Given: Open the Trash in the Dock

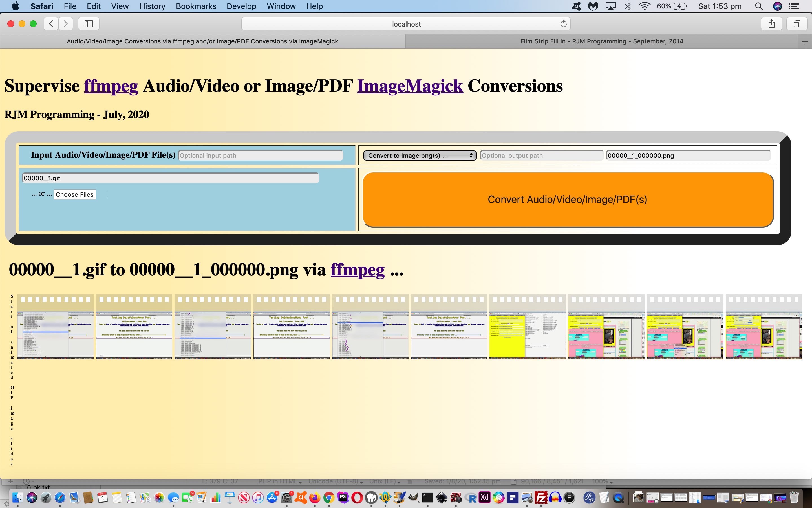Looking at the screenshot, I should click(794, 498).
